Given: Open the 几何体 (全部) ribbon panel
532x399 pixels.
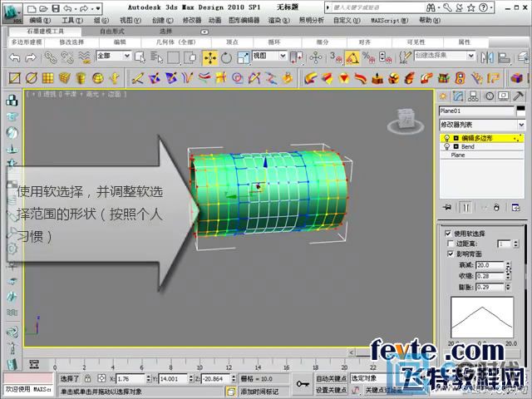Looking at the screenshot, I should tap(175, 42).
